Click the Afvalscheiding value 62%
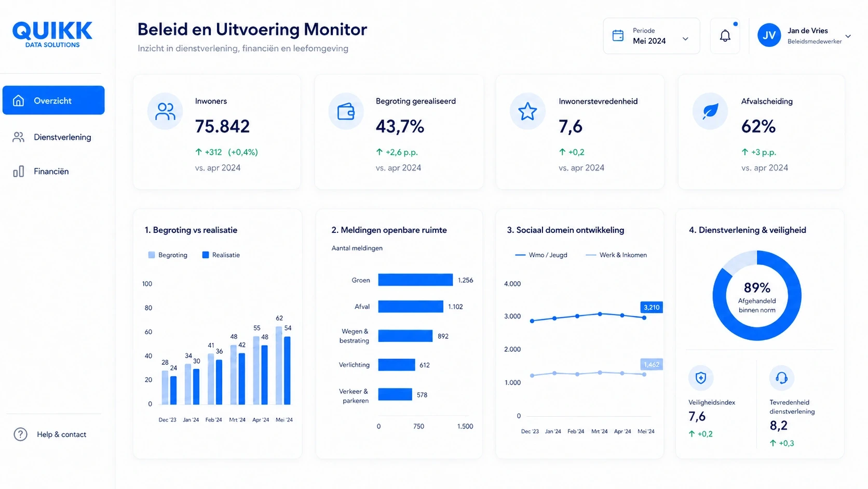The width and height of the screenshot is (868, 489). pyautogui.click(x=758, y=126)
